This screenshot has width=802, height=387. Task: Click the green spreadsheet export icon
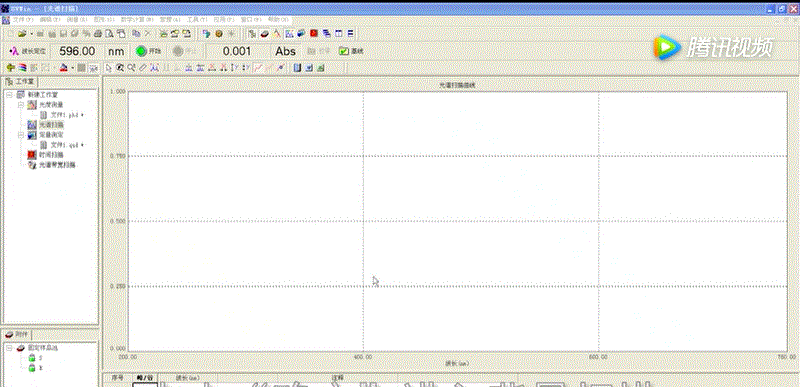321,67
